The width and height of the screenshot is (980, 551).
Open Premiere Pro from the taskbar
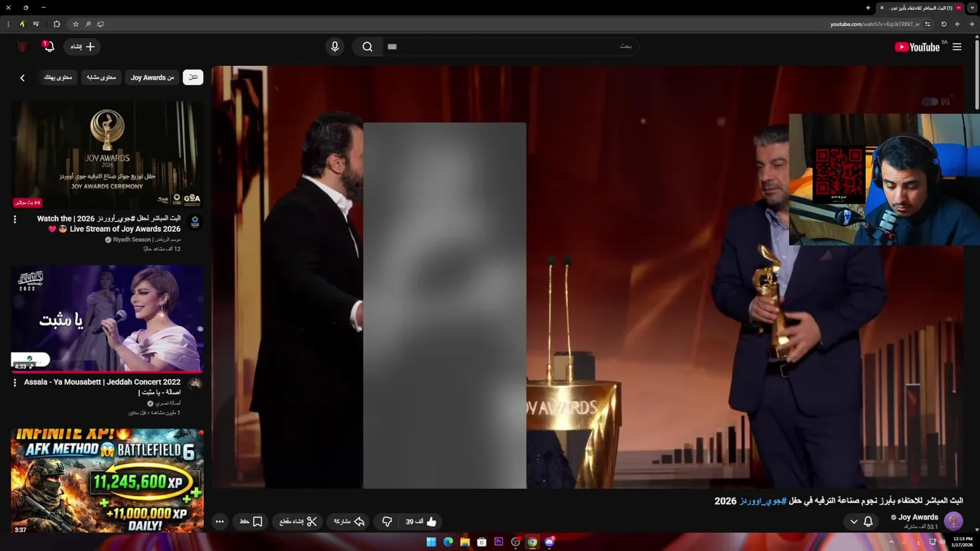click(498, 542)
